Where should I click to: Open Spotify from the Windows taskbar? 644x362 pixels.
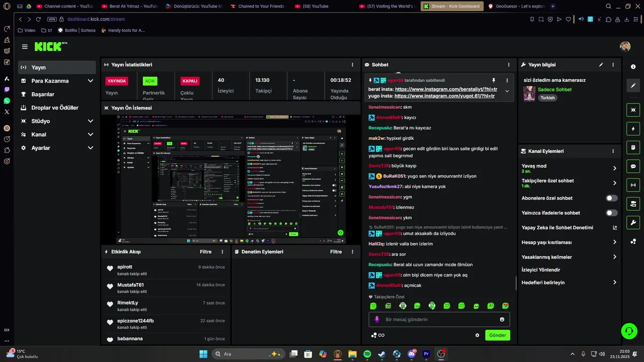click(x=367, y=354)
